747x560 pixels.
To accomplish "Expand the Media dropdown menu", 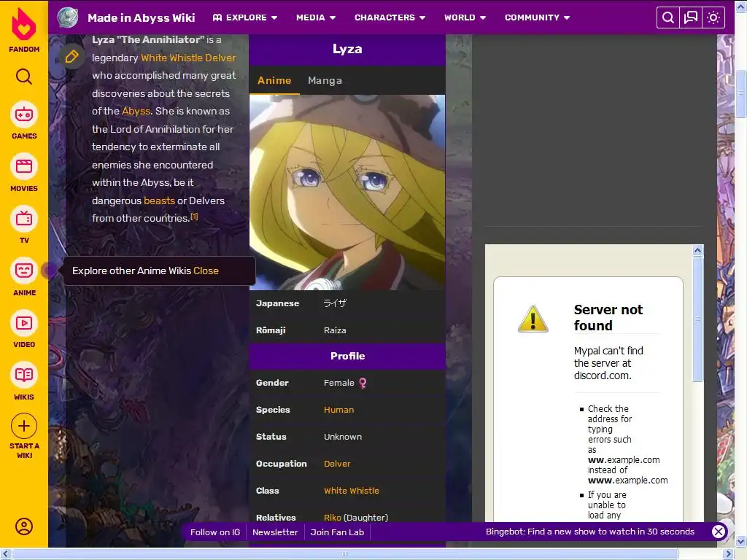I will 316,17.
